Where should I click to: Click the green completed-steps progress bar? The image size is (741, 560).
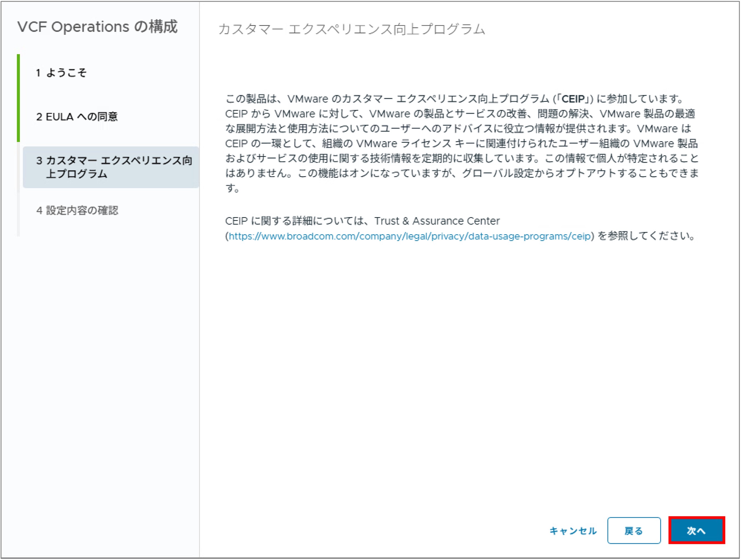pos(18,98)
